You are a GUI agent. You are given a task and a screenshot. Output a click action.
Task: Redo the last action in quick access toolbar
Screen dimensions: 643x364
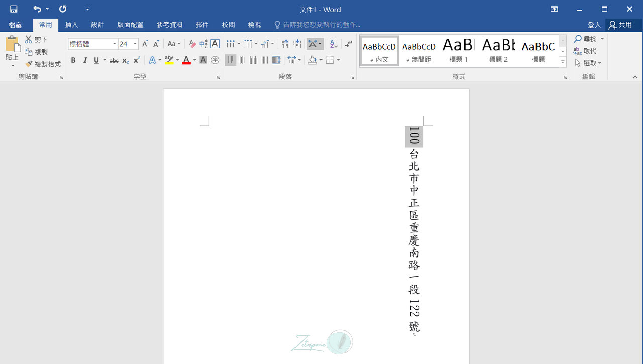pos(63,9)
